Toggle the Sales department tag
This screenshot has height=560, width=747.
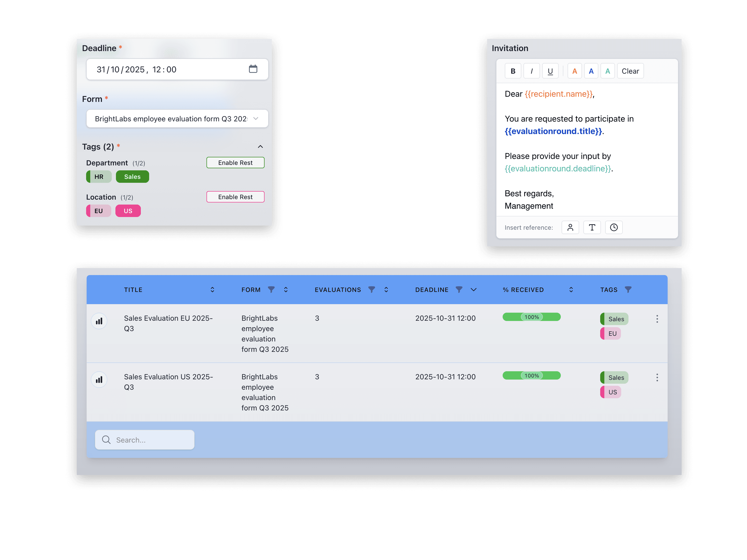pyautogui.click(x=132, y=177)
